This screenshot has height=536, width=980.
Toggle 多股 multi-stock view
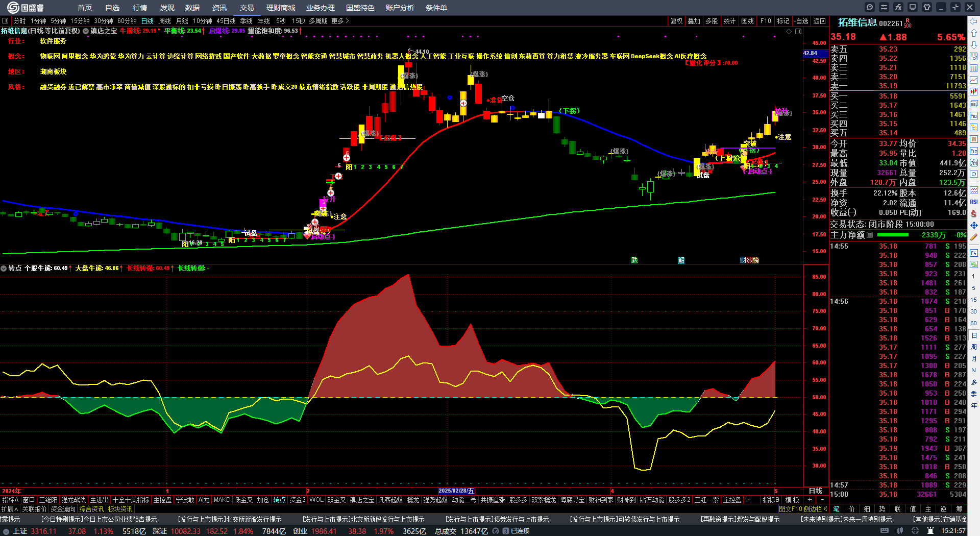[712, 21]
